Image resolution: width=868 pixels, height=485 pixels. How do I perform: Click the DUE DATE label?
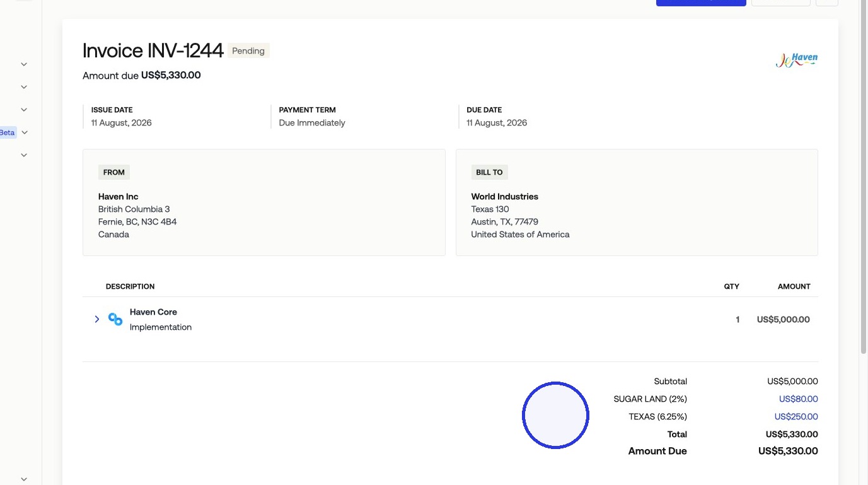484,110
